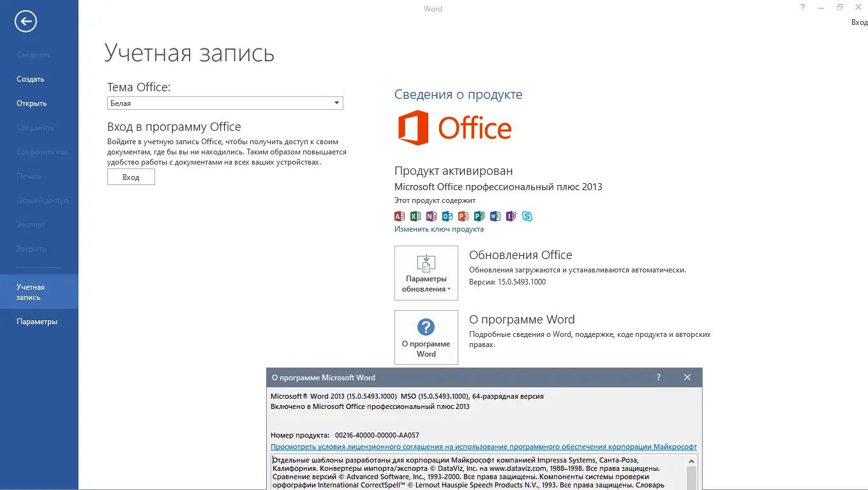This screenshot has width=868, height=490.
Task: Go back using the circled arrow
Action: 26,22
